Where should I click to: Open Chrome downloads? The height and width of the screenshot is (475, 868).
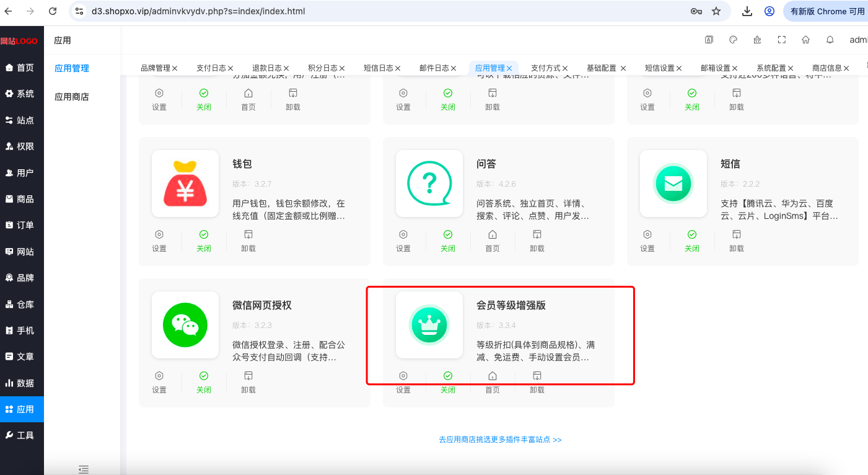coord(747,11)
